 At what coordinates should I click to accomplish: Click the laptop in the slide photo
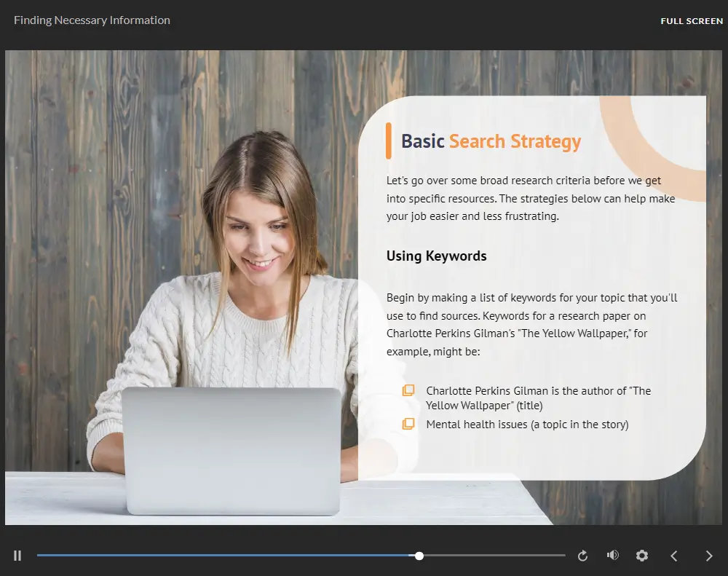click(x=231, y=450)
